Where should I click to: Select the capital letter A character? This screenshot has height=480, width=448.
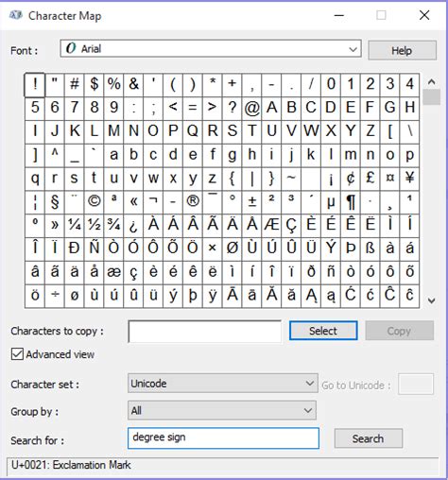click(x=271, y=108)
